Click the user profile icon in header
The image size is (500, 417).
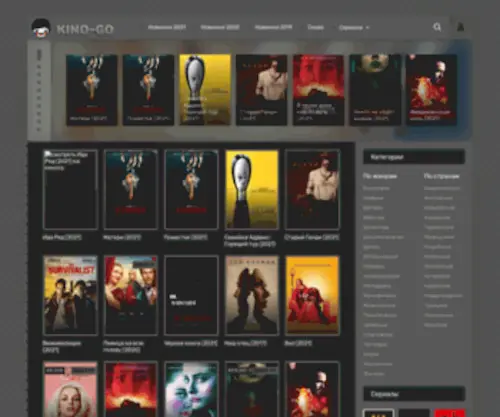[x=460, y=27]
